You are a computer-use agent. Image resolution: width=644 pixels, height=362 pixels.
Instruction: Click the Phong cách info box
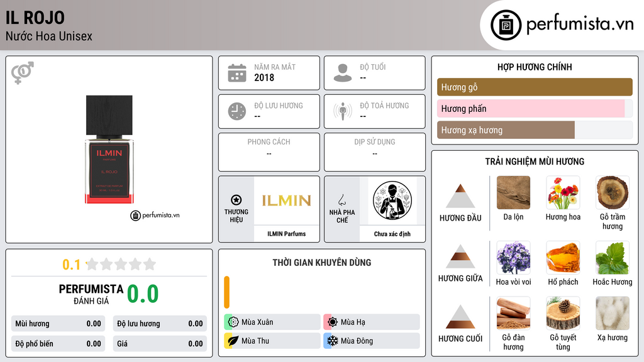[x=269, y=152]
